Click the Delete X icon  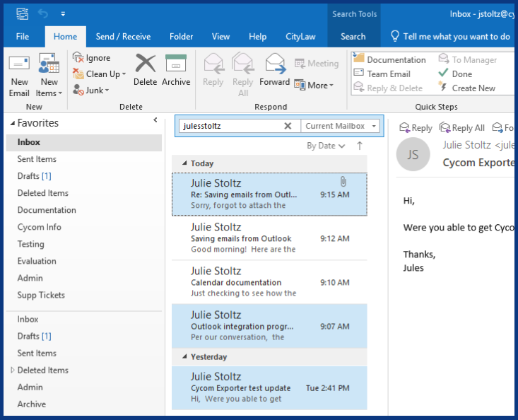(x=146, y=64)
